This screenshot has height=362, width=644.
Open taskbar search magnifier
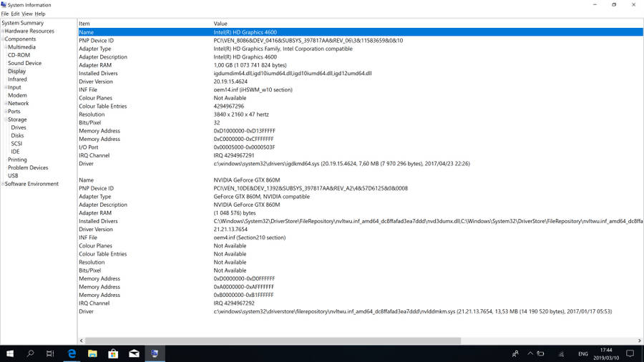pyautogui.click(x=30, y=353)
